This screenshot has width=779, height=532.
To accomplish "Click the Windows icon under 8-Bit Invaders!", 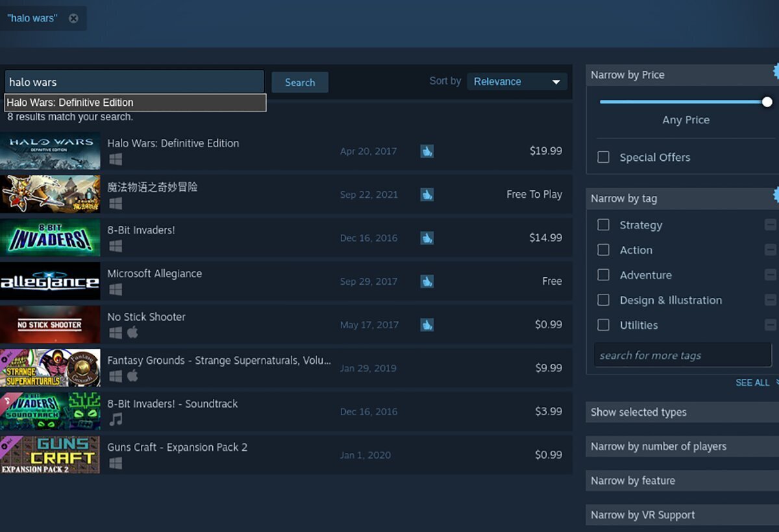I will [x=116, y=247].
